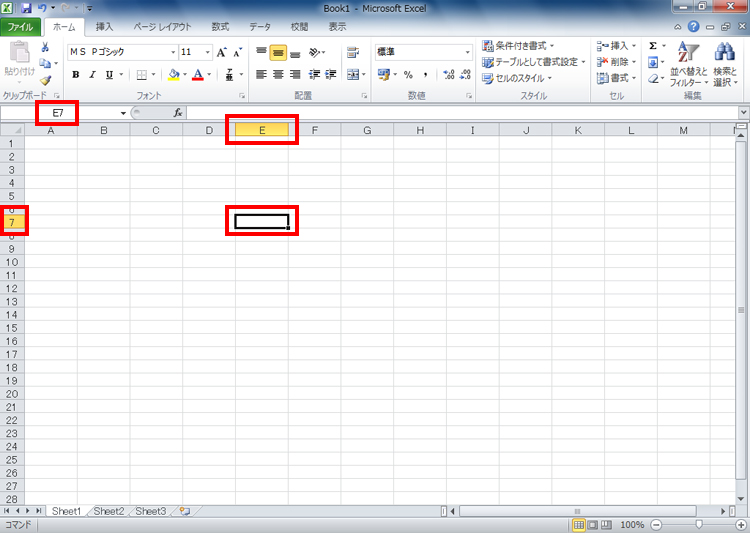Click increase decimal icon

[x=448, y=75]
